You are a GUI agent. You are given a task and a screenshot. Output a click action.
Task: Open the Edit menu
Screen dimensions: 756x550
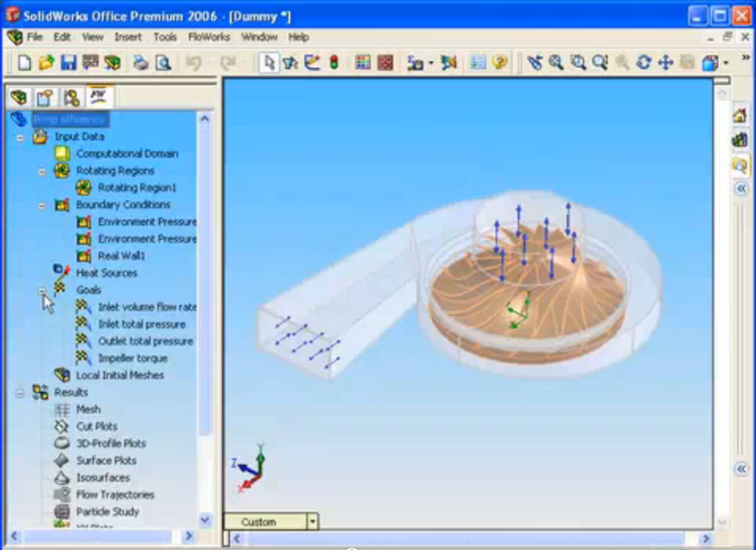(x=62, y=37)
